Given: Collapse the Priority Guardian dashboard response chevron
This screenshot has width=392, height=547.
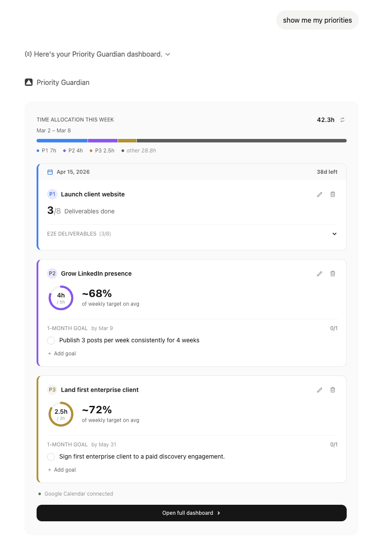Looking at the screenshot, I should [168, 54].
